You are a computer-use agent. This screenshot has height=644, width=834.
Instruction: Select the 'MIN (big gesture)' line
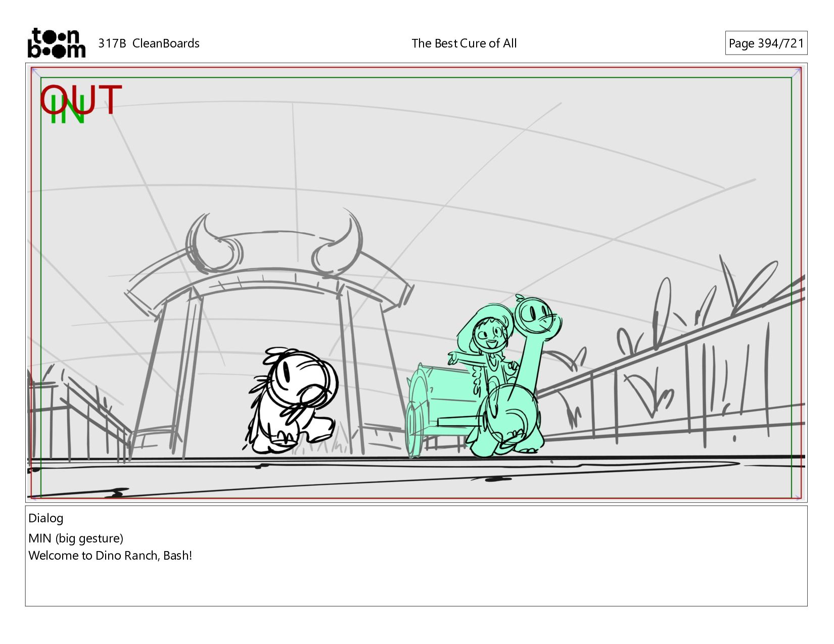(76, 538)
